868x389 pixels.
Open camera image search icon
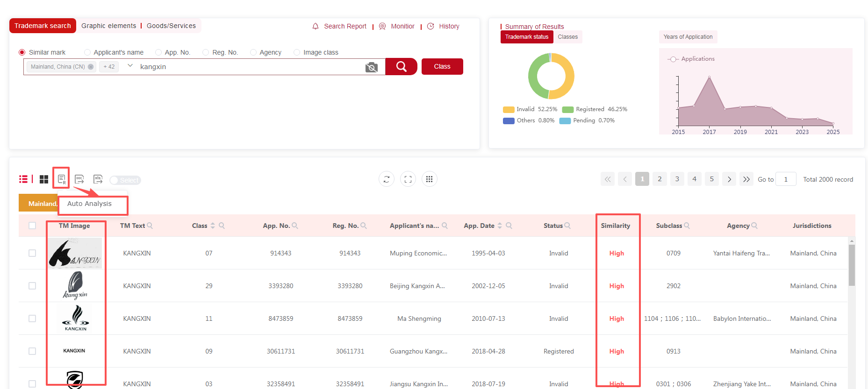pos(372,67)
